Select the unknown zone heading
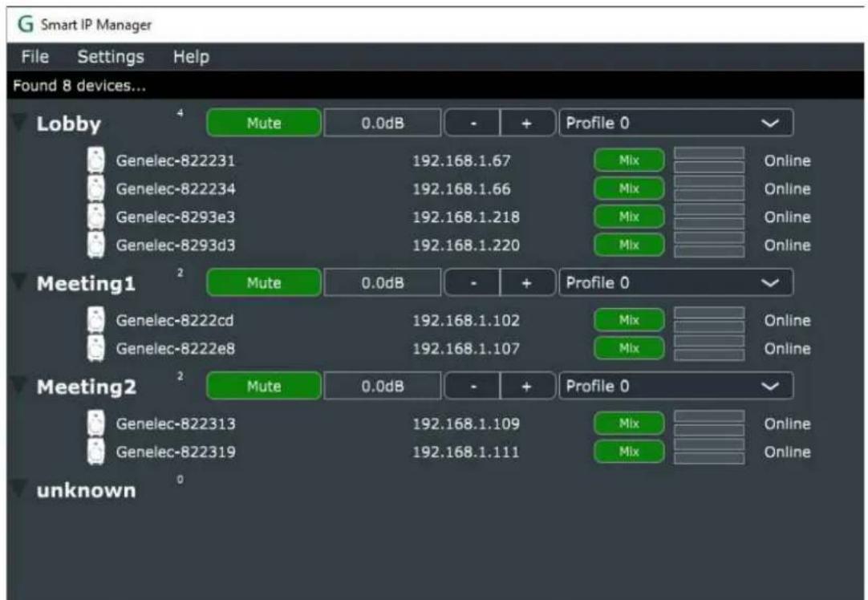 (87, 490)
